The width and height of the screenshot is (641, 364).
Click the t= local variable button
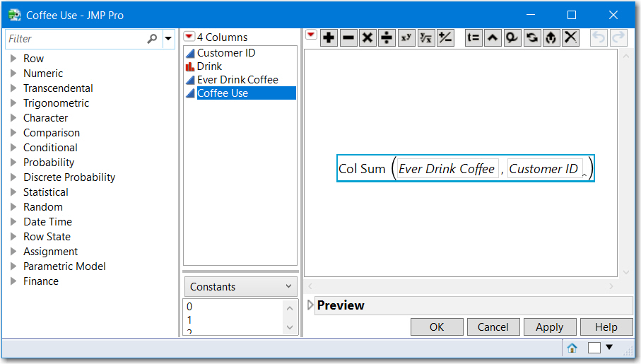[x=474, y=38]
